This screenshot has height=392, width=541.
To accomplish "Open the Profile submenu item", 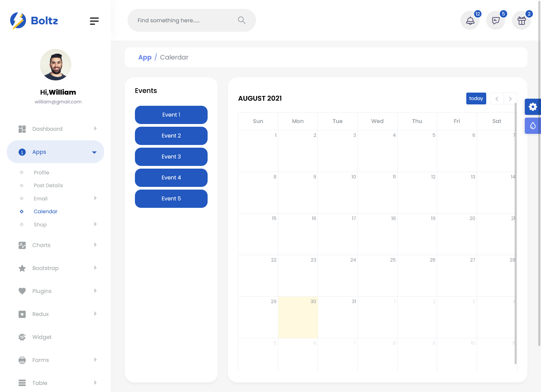I will click(41, 173).
